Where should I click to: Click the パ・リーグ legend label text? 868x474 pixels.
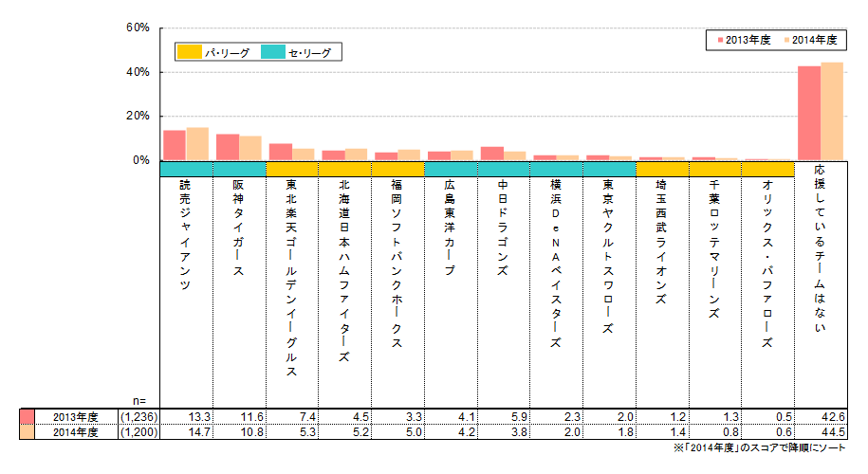tap(227, 53)
